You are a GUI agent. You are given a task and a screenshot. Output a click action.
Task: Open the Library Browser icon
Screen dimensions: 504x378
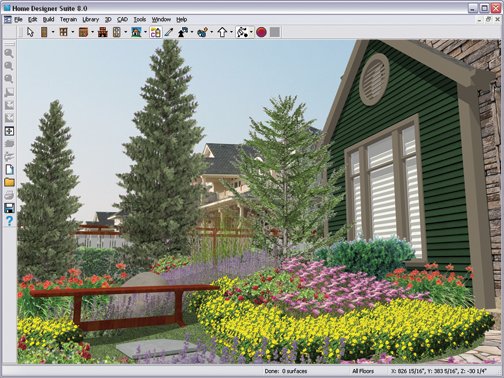tap(156, 32)
